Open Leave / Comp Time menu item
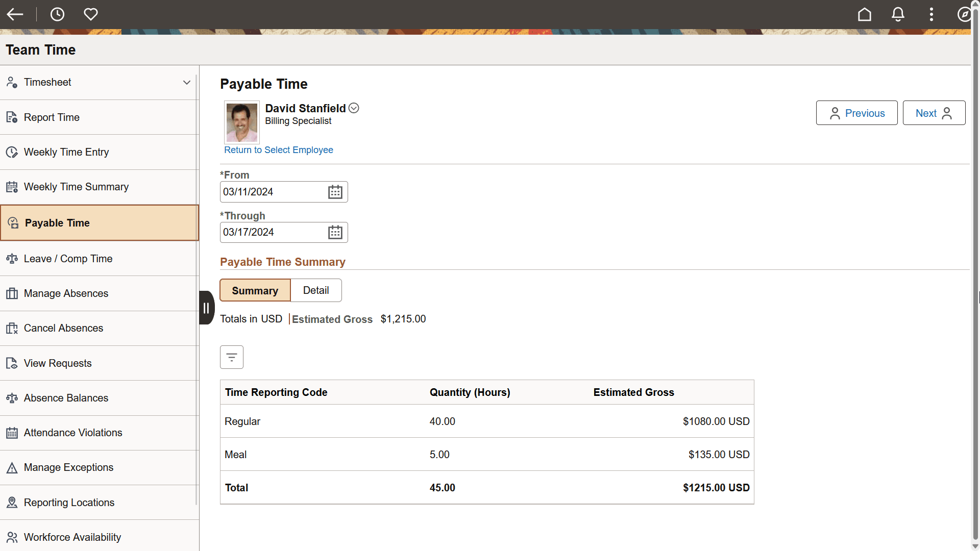 (x=68, y=259)
